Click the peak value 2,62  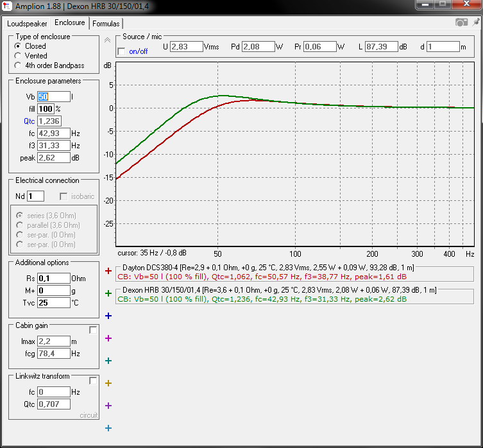[54, 158]
